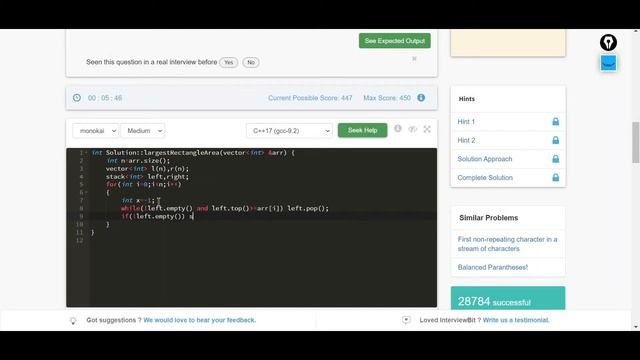Collapse the code fold arrow on line 6
This screenshot has height=360, width=640.
pos(86,192)
